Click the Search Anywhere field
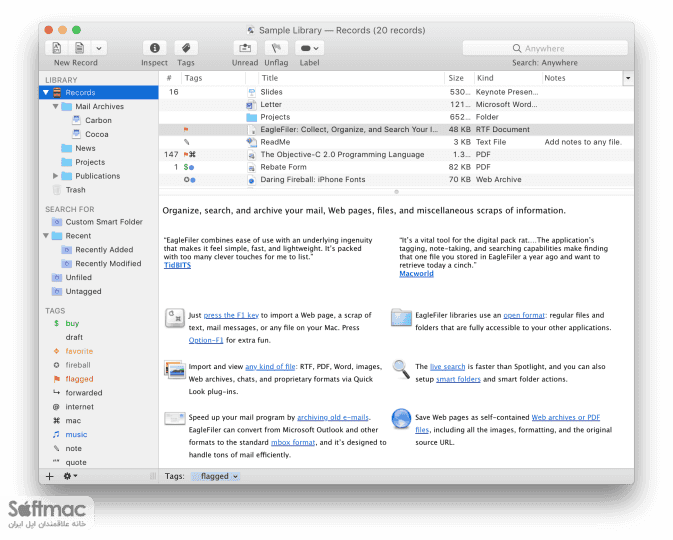Image resolution: width=673 pixels, height=540 pixels. pyautogui.click(x=545, y=48)
